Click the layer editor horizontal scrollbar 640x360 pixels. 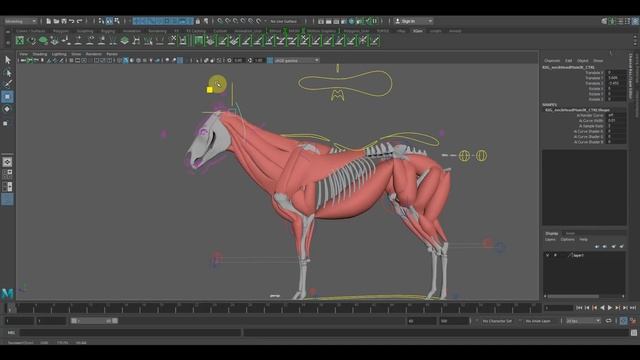point(573,296)
